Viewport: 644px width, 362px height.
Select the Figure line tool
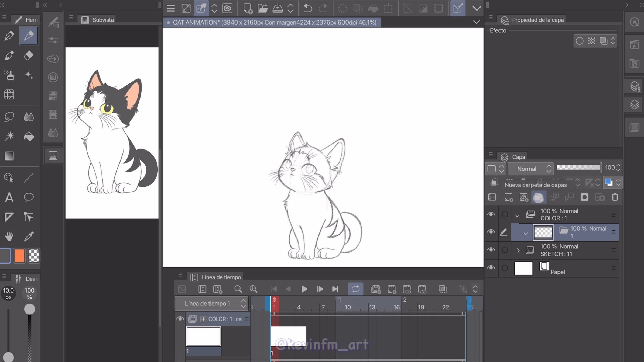pos(29,177)
